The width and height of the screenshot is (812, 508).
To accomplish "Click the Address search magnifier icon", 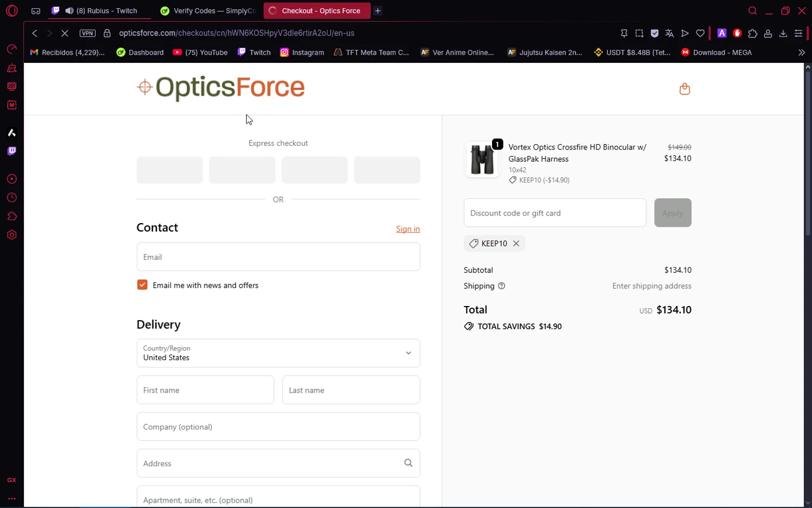I will coord(408,463).
